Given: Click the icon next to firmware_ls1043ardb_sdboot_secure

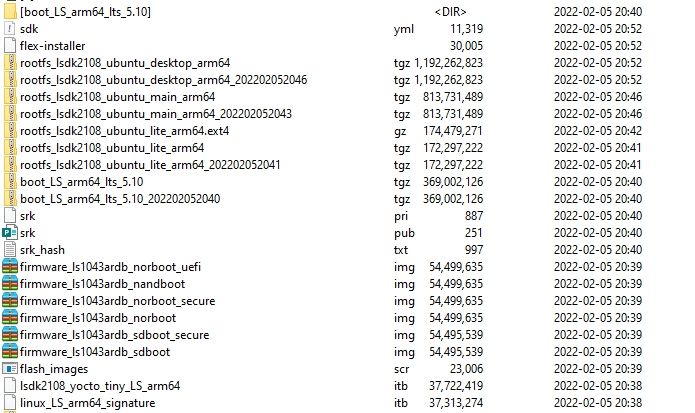Looking at the screenshot, I should click(10, 334).
